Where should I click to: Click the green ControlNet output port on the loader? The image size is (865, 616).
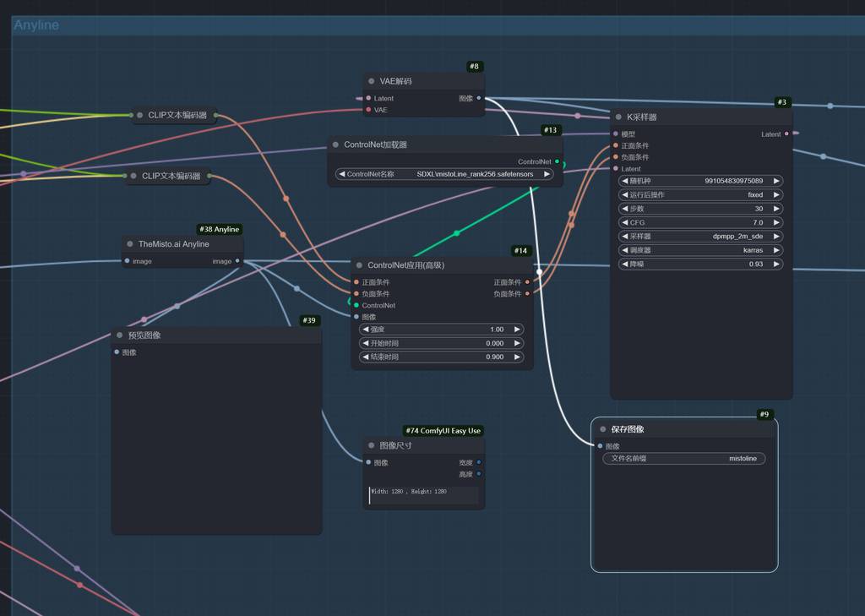557,161
